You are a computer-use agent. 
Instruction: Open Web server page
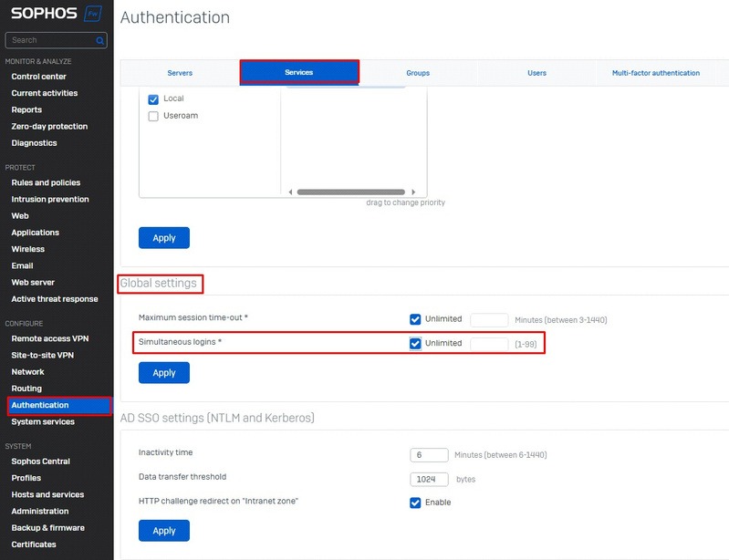click(33, 283)
